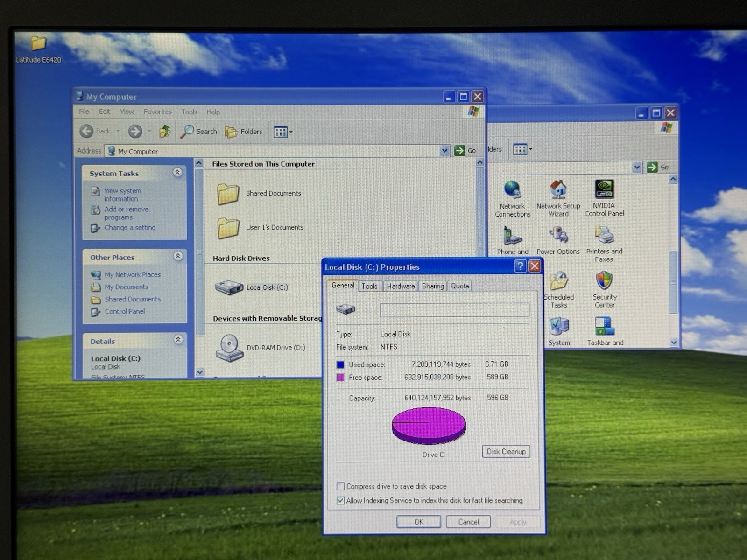Click the magenta Free space swatch
The width and height of the screenshot is (747, 560).
click(340, 377)
